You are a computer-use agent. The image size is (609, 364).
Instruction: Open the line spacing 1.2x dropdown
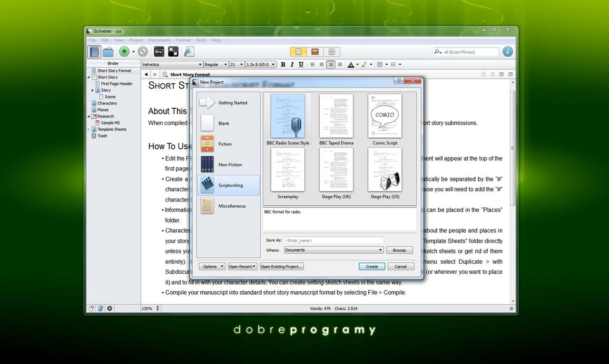tap(260, 64)
